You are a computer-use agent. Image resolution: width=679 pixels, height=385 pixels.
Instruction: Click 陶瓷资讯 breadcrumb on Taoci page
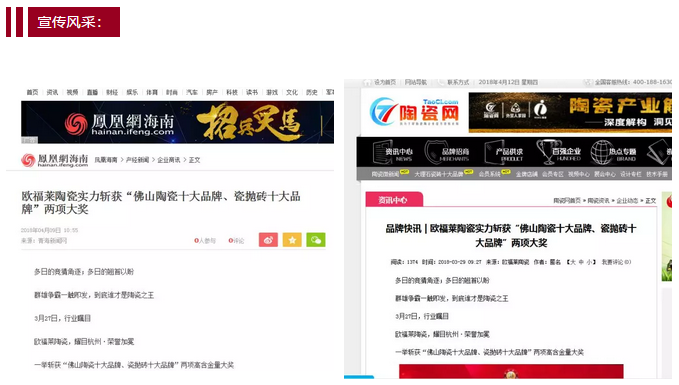coord(598,201)
